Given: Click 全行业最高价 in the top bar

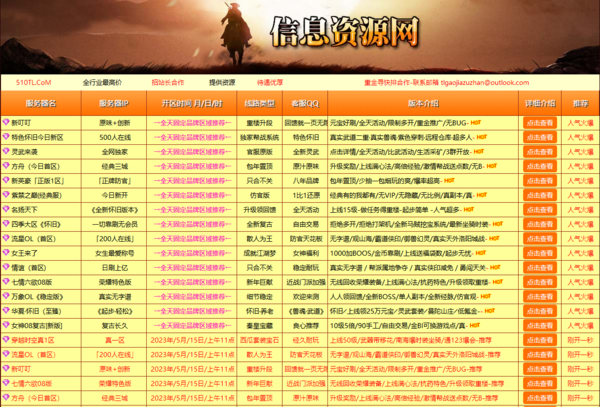Looking at the screenshot, I should [x=103, y=82].
